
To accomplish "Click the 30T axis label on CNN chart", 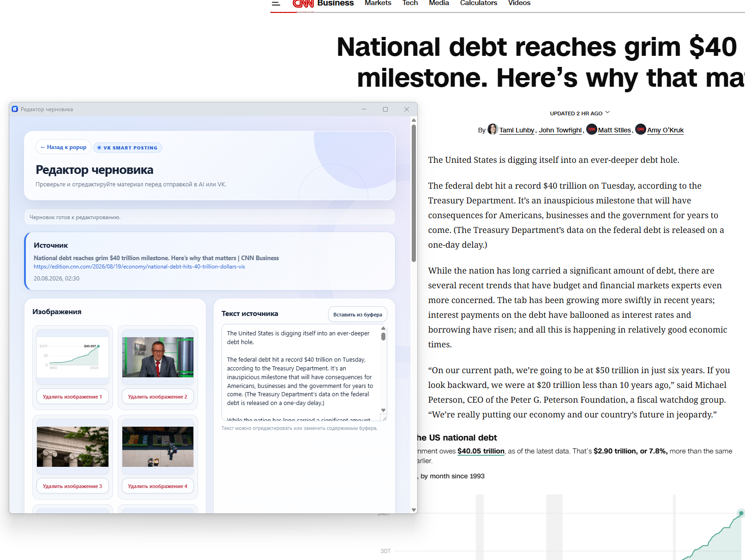I will pos(385,551).
